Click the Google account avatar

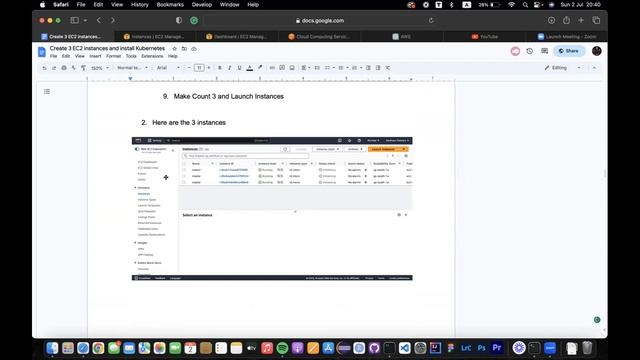(597, 51)
